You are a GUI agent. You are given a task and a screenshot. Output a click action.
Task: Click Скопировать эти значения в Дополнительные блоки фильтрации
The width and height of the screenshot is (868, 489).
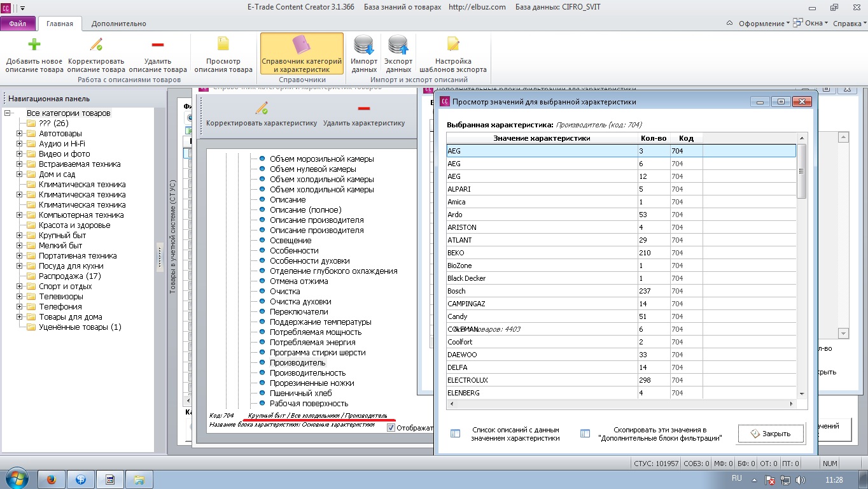click(x=652, y=434)
